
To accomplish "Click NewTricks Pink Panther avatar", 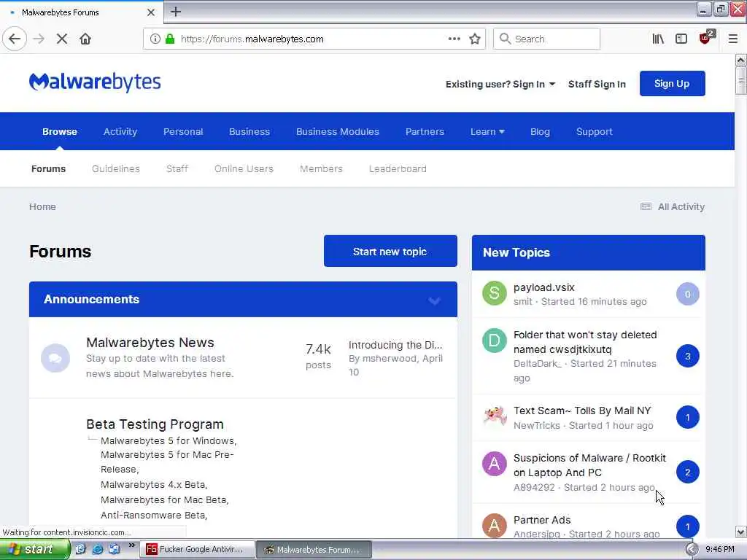I will tap(495, 416).
